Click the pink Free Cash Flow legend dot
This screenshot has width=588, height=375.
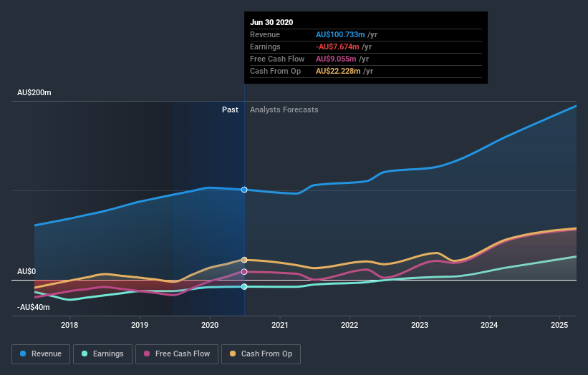(x=147, y=354)
